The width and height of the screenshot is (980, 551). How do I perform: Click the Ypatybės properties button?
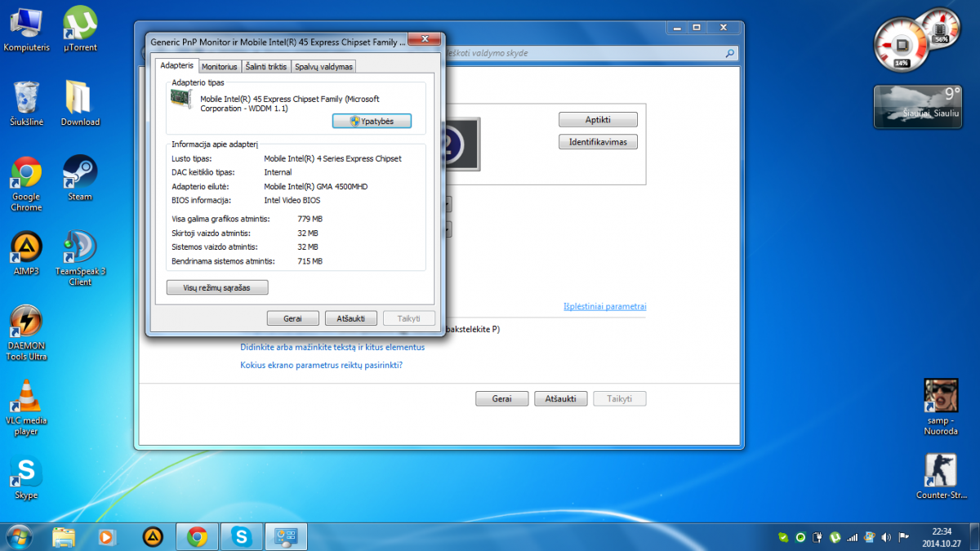pos(372,121)
